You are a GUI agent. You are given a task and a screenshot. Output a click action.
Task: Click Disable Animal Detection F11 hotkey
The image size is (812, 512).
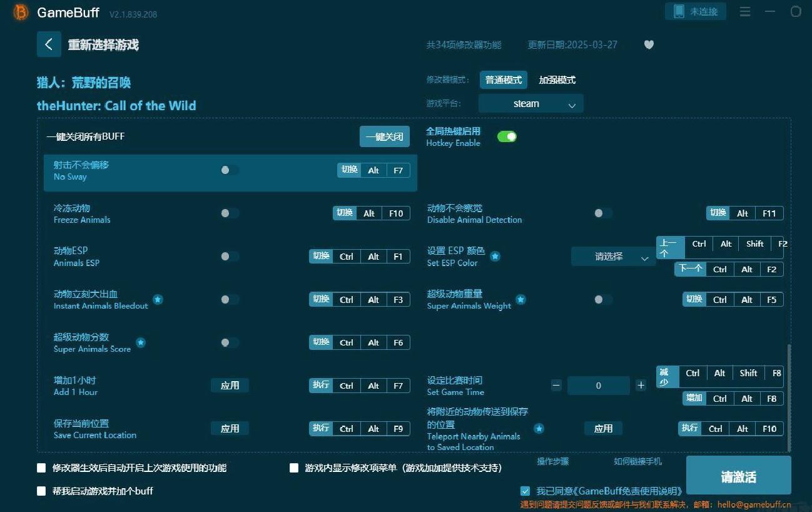click(x=769, y=213)
